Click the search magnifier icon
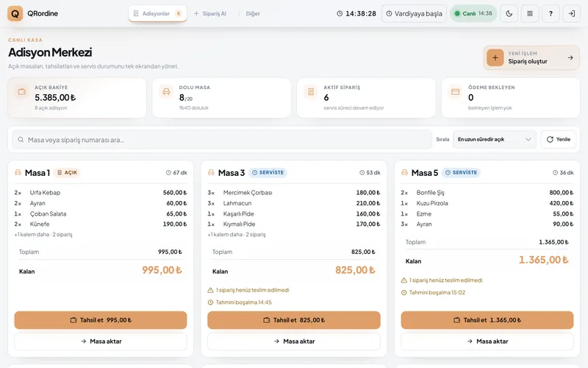The width and height of the screenshot is (588, 368). 21,140
